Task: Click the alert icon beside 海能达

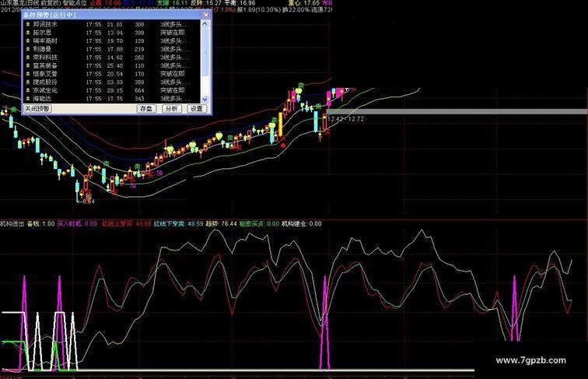Action: point(28,99)
